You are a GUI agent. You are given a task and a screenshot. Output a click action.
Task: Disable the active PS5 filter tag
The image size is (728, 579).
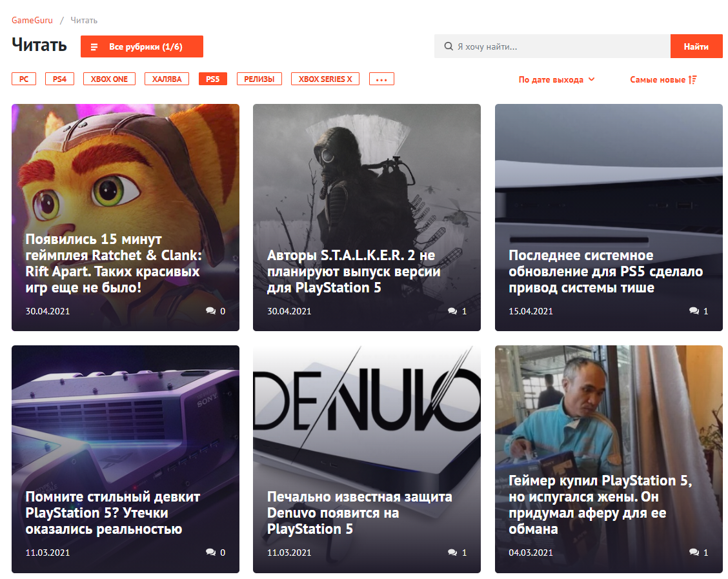click(x=212, y=79)
